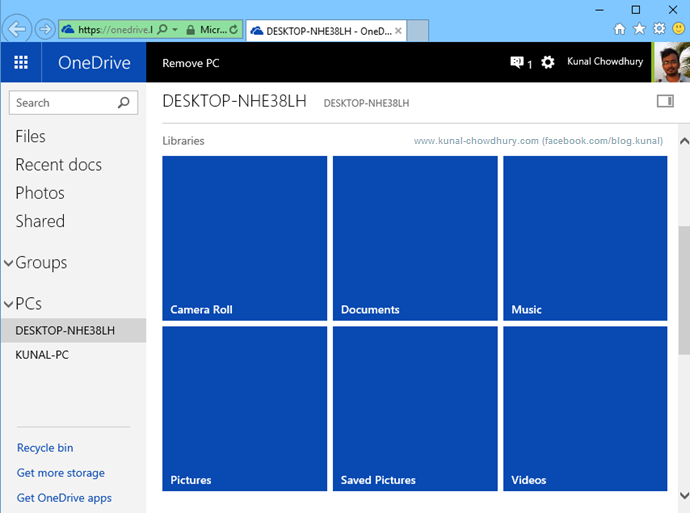Viewport: 690px width, 513px height.
Task: Open the profile picture menu
Action: point(672,62)
